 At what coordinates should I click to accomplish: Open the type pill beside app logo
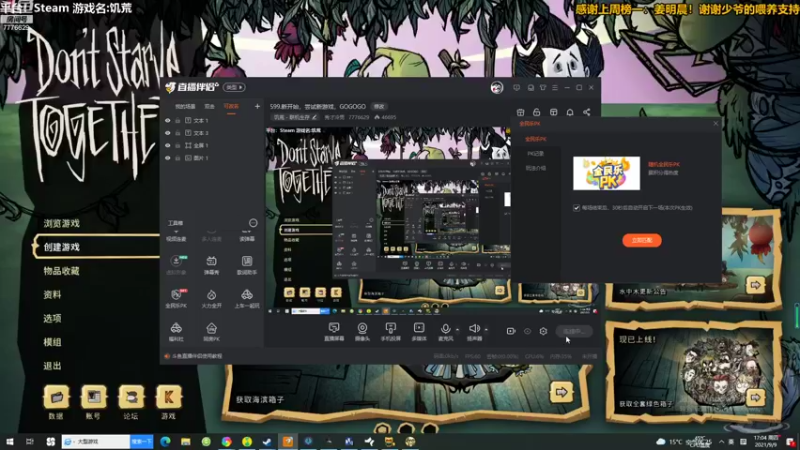[x=234, y=87]
